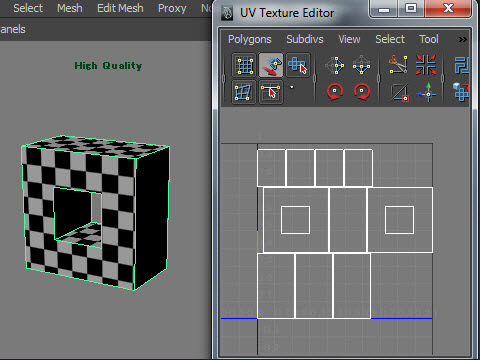Open the View menu in UV Texture Editor
480x360 pixels.
349,39
